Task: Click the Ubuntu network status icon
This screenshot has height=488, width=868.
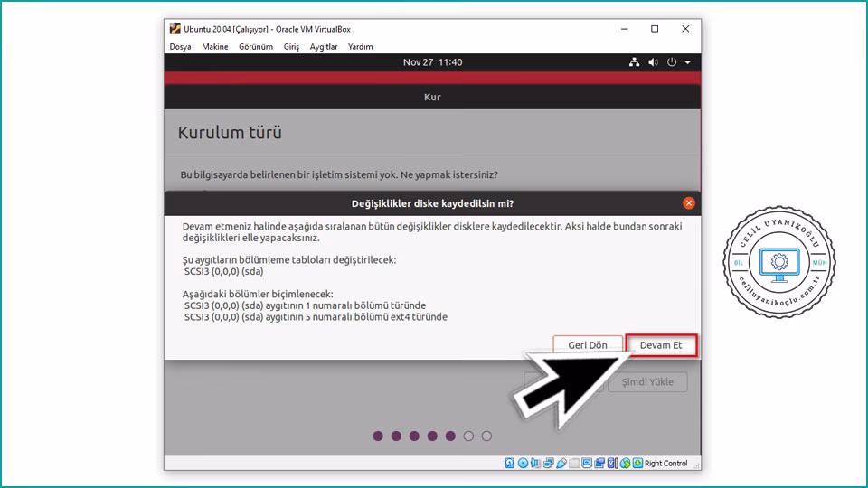Action: click(634, 62)
